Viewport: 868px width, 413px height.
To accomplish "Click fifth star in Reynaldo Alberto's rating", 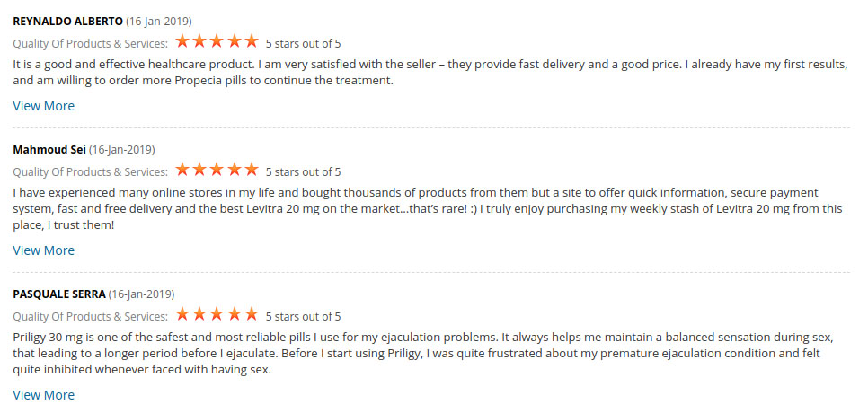I will click(252, 41).
